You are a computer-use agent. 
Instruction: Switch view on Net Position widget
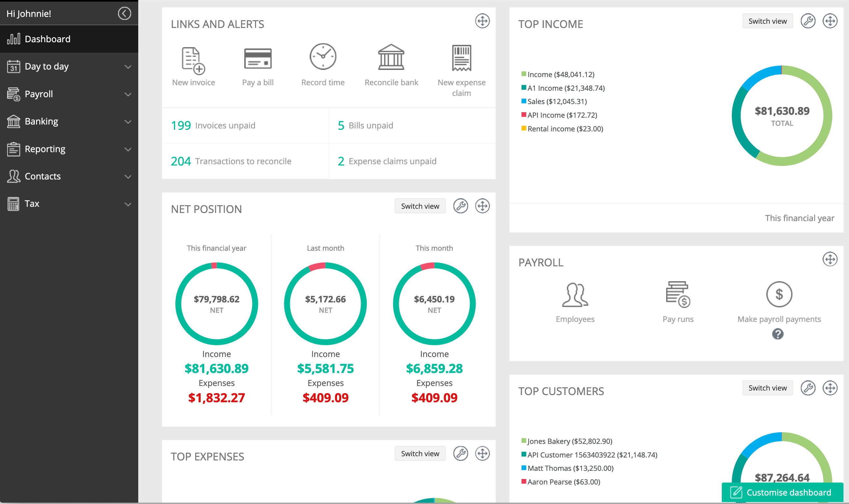pyautogui.click(x=420, y=206)
